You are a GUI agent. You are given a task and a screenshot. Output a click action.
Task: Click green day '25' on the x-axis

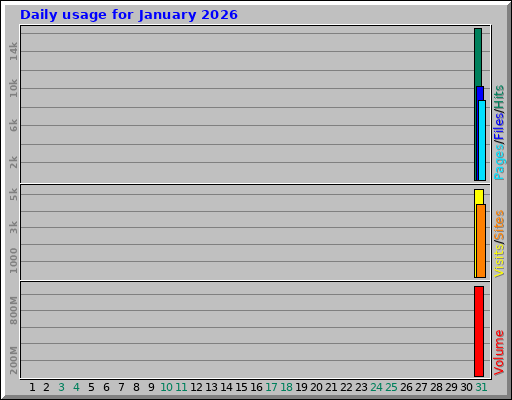click(391, 387)
